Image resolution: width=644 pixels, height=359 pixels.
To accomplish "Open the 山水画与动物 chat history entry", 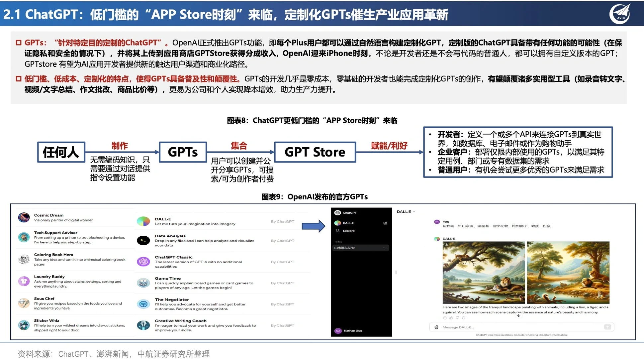I will 361,248.
